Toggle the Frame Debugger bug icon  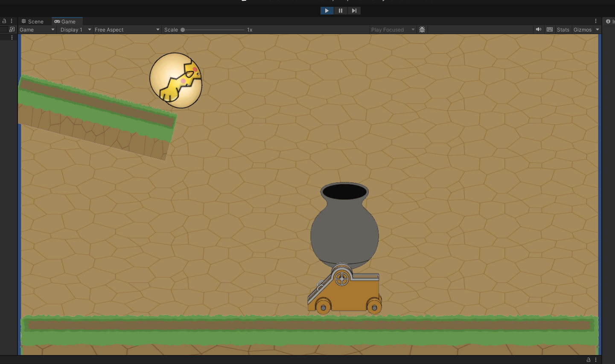click(x=422, y=29)
